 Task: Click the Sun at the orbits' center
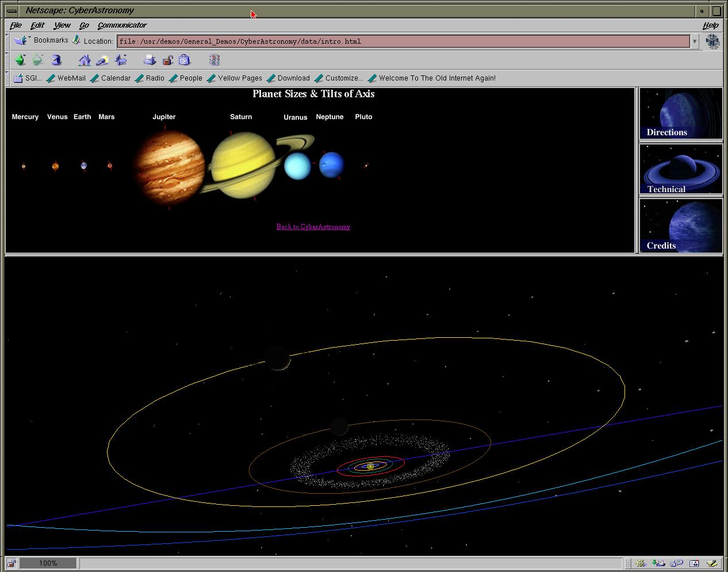(370, 466)
